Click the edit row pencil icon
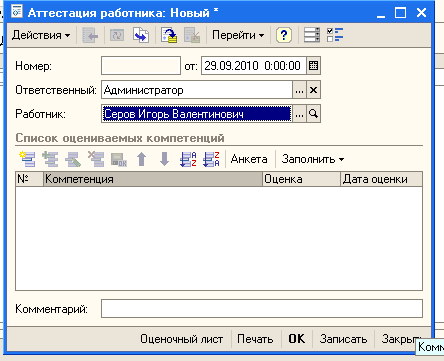 coord(73,159)
